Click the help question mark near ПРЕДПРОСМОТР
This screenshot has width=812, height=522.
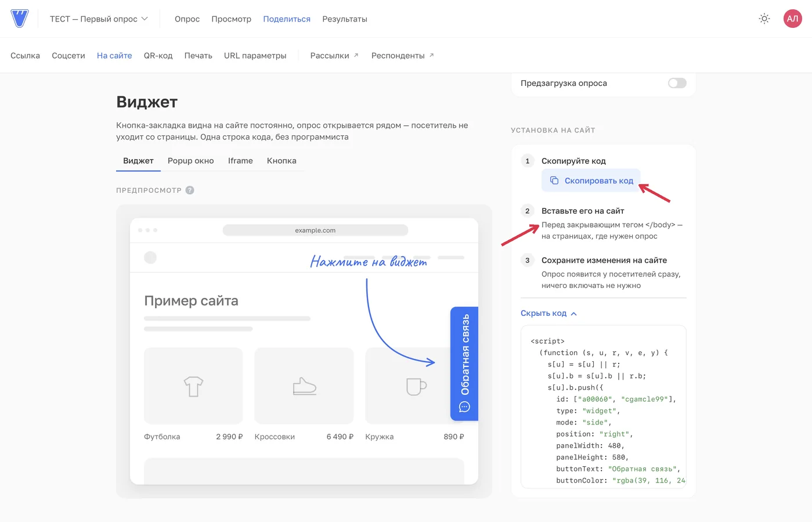pyautogui.click(x=190, y=190)
